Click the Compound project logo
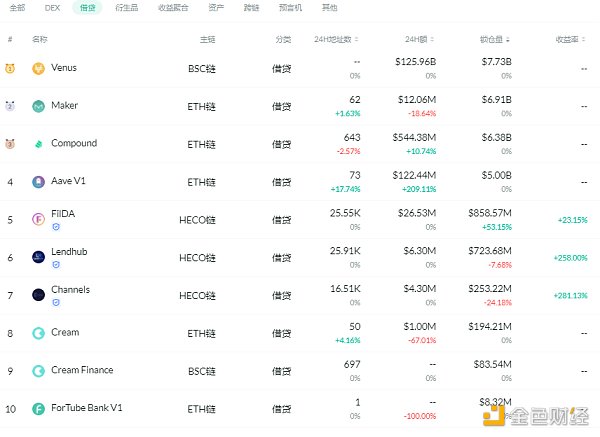Image resolution: width=600 pixels, height=437 pixels. click(38, 144)
